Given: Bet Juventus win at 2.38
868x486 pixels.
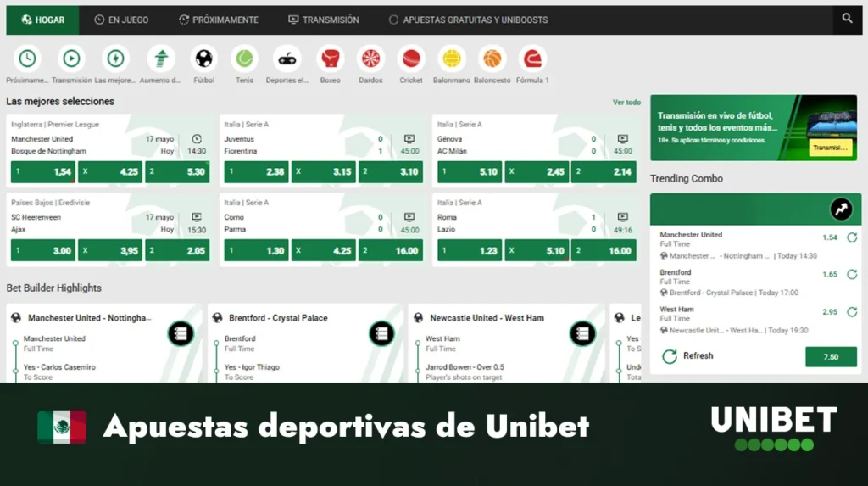Looking at the screenshot, I should 256,172.
